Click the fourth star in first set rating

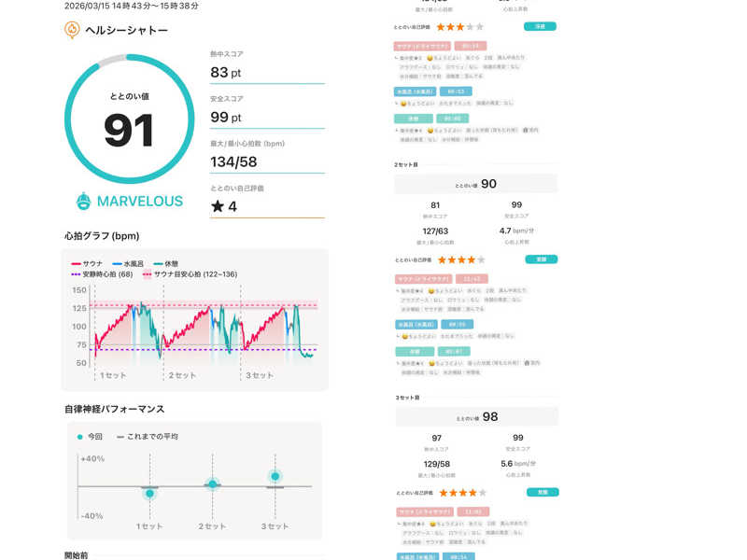pos(470,27)
